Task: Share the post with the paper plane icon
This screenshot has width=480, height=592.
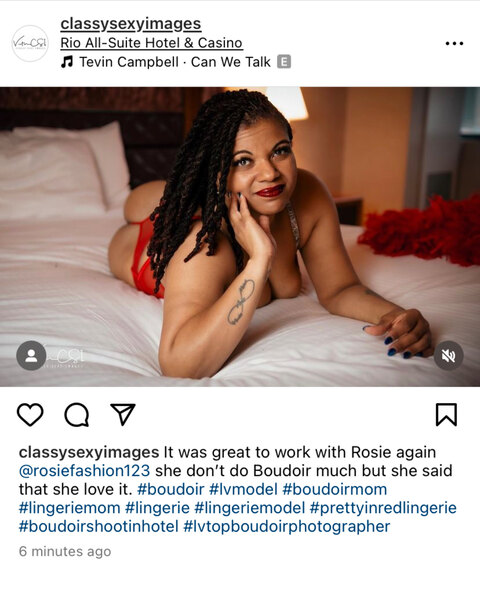Action: point(123,414)
